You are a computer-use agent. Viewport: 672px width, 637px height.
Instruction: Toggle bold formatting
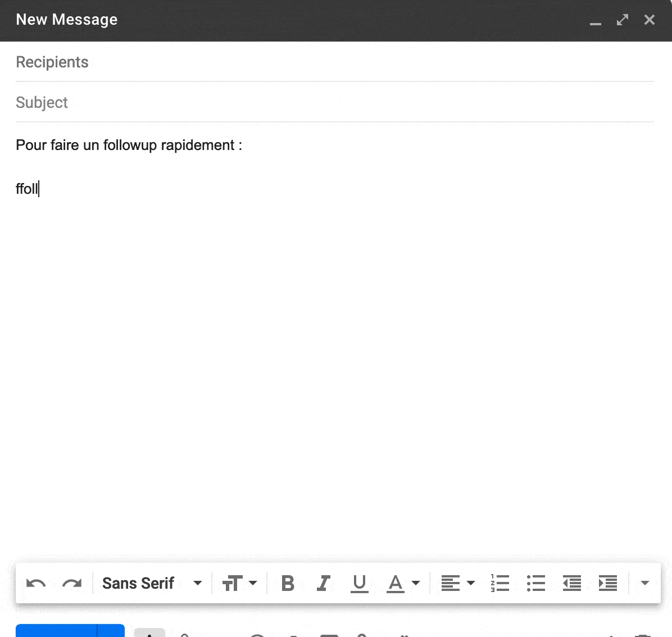(287, 583)
